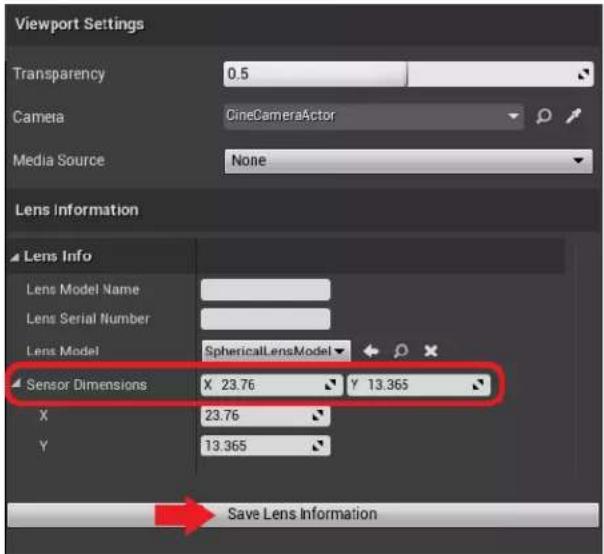The height and width of the screenshot is (554, 604).
Task: Click the expanded Y value 13.365 field
Action: point(265,446)
